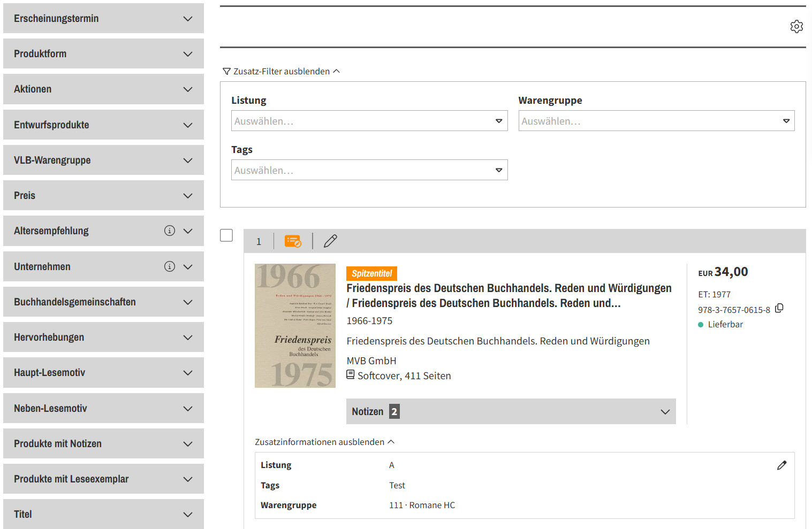Edit Zusatzinformationen with the pencil icon
812x529 pixels.
pos(781,465)
